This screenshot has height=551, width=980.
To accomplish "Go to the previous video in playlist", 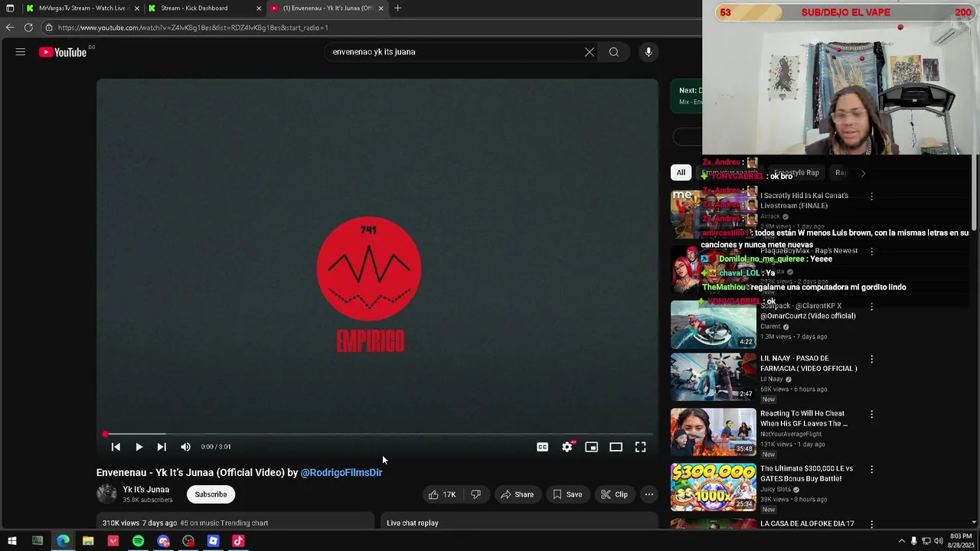I will pos(116,447).
